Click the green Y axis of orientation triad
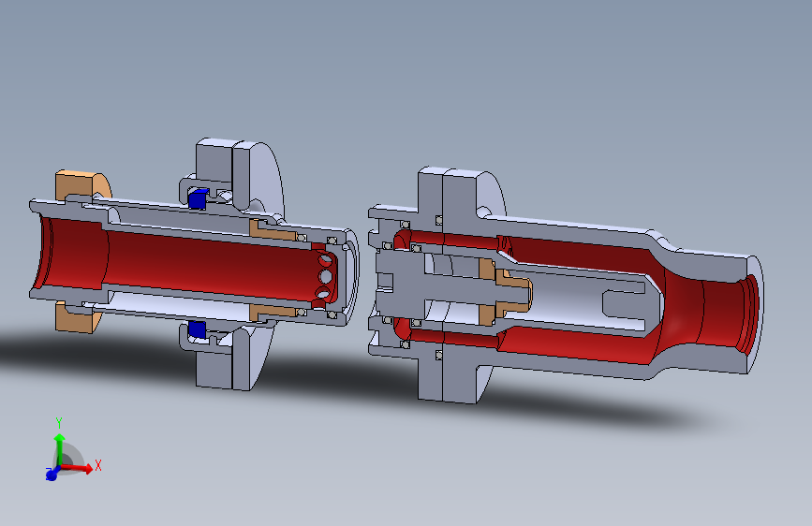Screen dimensions: 812x526 click(60, 449)
